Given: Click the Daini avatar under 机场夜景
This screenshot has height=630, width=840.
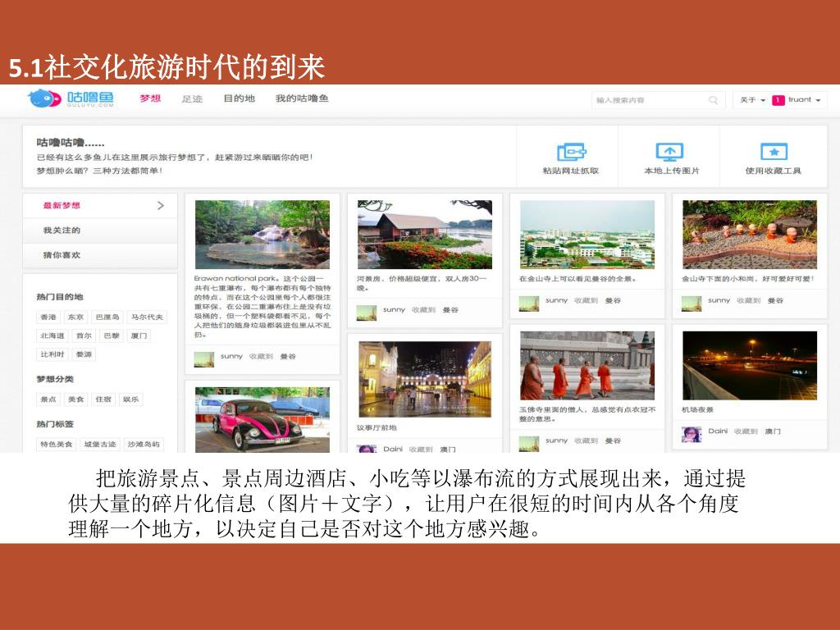Looking at the screenshot, I should (x=691, y=434).
